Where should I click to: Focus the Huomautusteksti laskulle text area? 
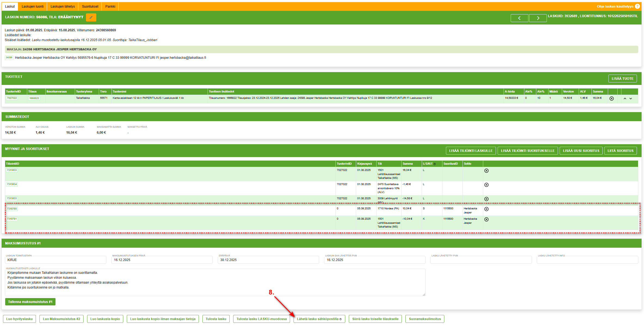(215, 283)
